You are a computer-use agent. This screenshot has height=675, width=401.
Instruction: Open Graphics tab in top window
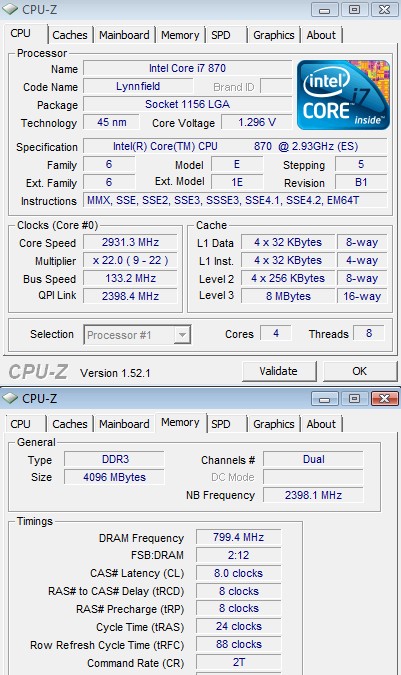coord(274,35)
